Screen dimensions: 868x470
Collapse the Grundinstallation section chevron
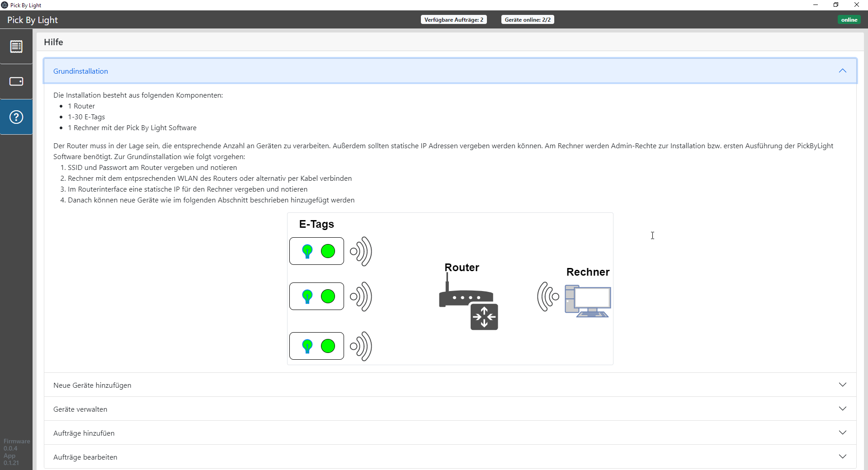842,71
